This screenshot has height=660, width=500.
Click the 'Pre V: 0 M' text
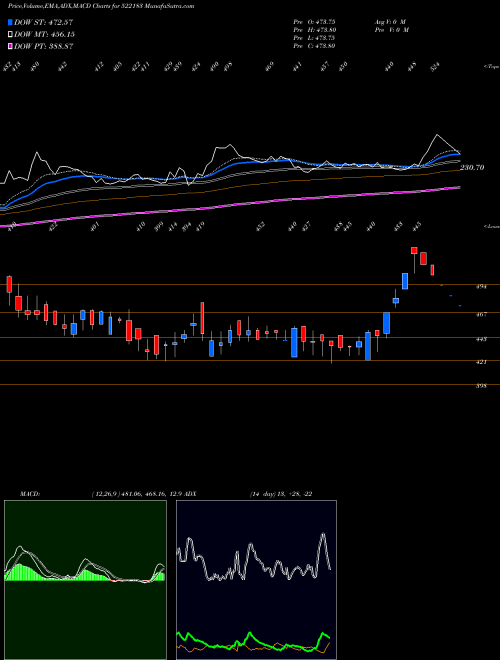pyautogui.click(x=392, y=30)
